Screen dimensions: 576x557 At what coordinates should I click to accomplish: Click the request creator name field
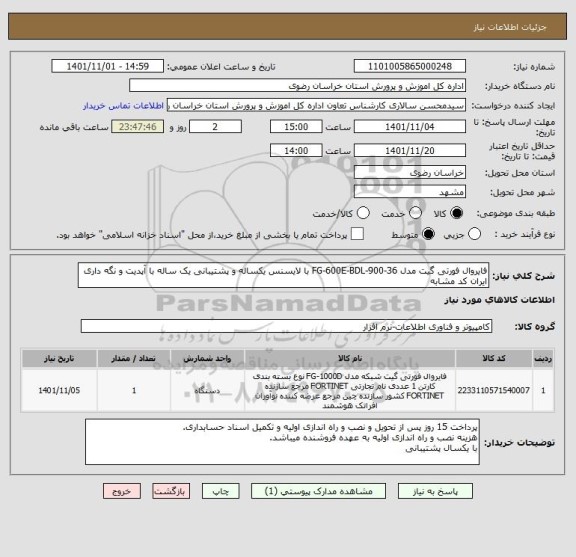click(317, 105)
